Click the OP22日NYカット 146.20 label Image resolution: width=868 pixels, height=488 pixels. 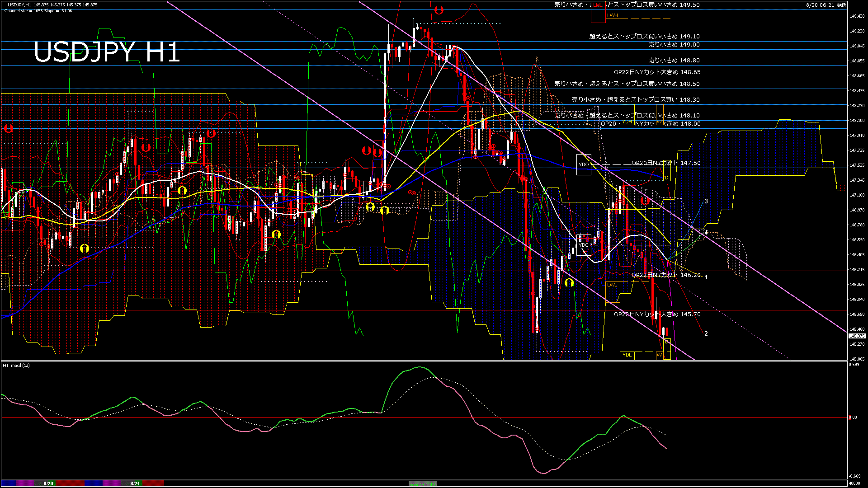click(x=666, y=275)
